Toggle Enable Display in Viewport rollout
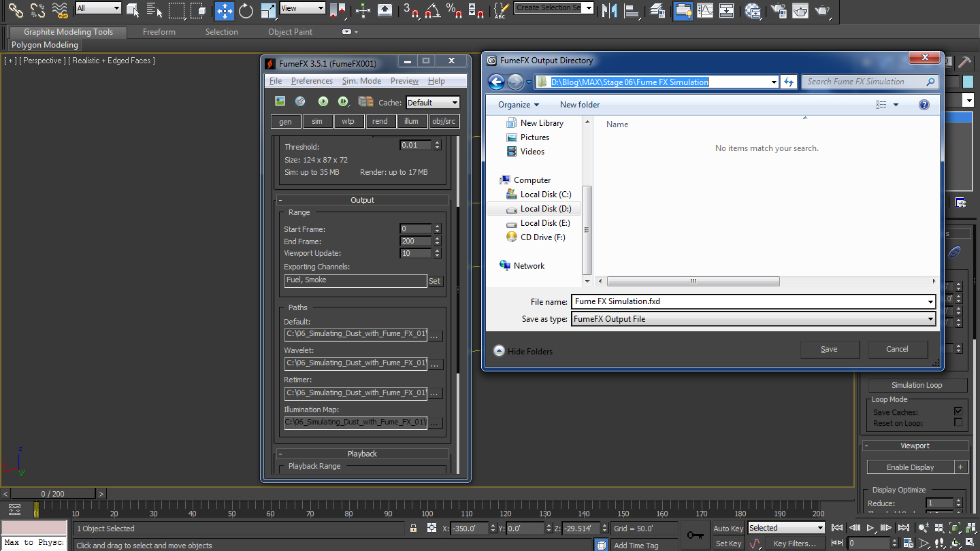This screenshot has width=980, height=551. [x=911, y=467]
